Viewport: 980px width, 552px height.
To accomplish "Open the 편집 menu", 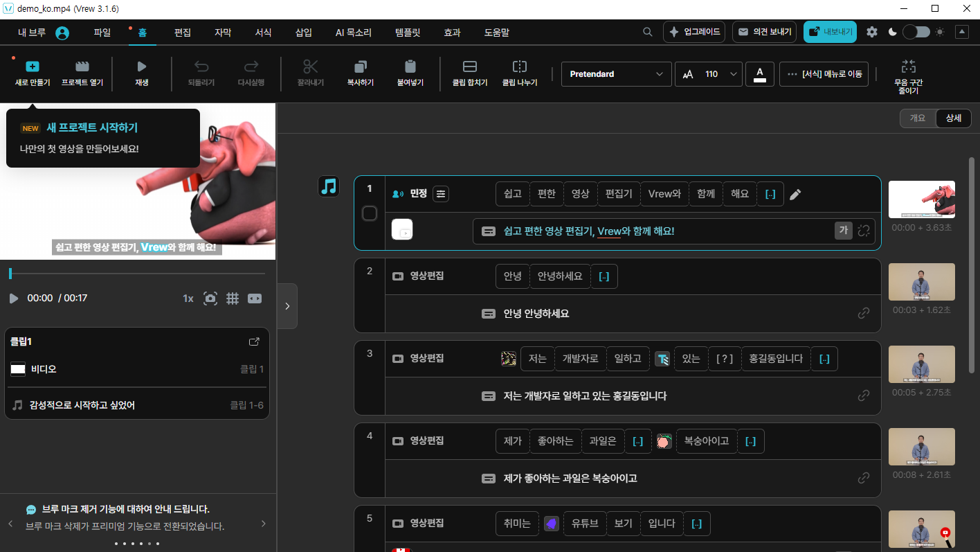I will tap(183, 33).
